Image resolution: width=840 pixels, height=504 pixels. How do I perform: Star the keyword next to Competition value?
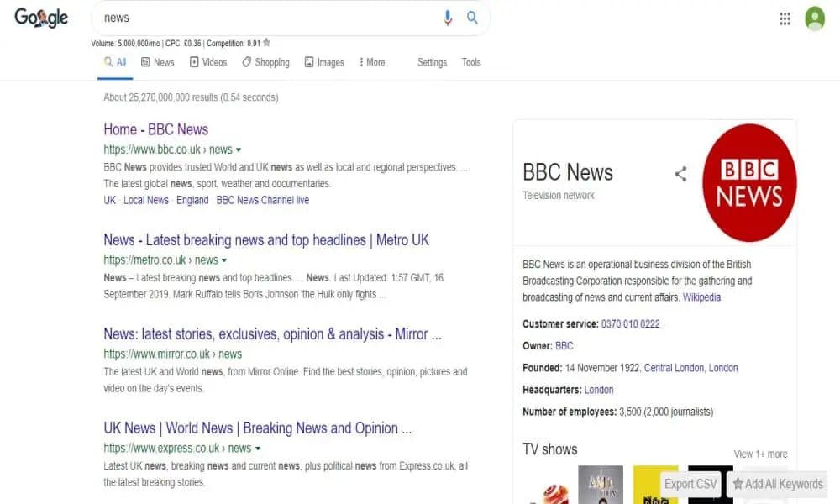[x=267, y=43]
